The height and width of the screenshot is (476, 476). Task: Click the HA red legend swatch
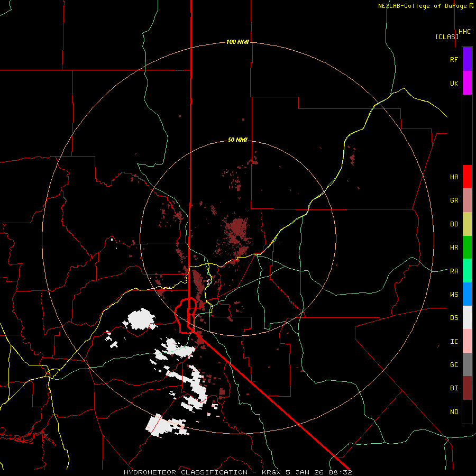[x=467, y=177]
